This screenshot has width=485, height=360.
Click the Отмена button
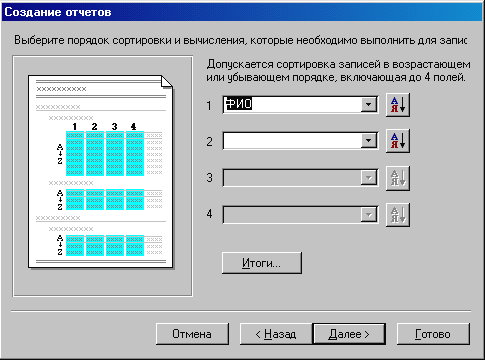(x=192, y=334)
